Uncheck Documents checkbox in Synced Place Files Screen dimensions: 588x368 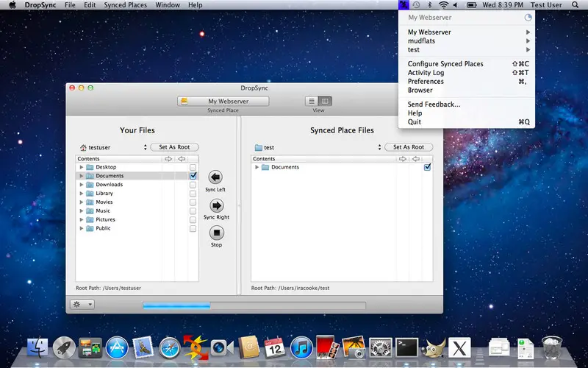427,167
